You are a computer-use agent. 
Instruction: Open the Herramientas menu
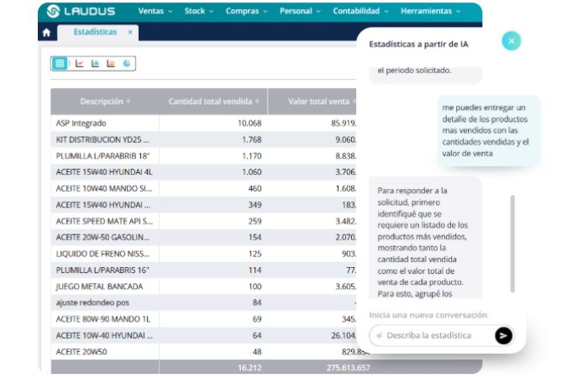[x=430, y=11]
